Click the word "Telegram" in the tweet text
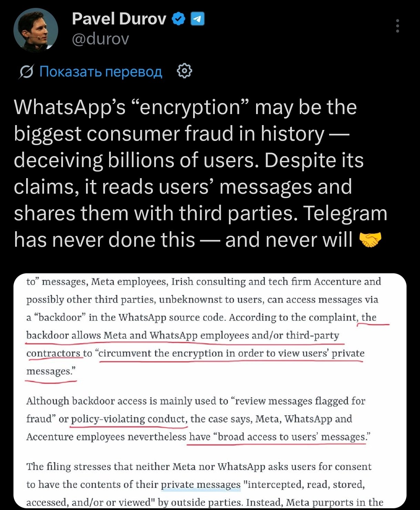Viewport: 420px width, 510px height. 345,213
